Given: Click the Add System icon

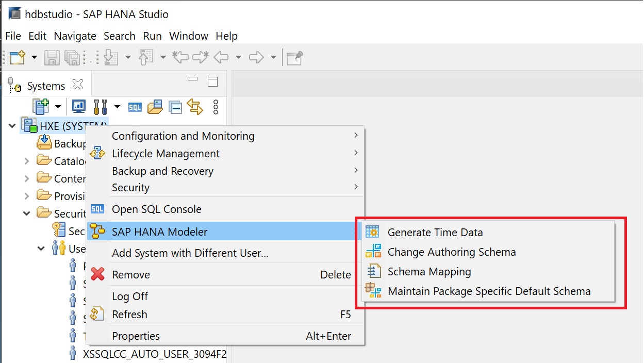Looking at the screenshot, I should click(40, 107).
